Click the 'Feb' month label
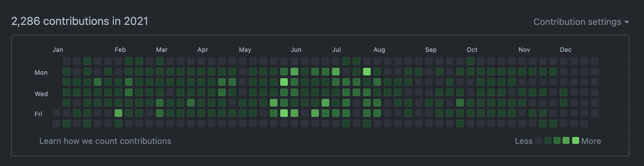The height and width of the screenshot is (166, 644). pos(120,50)
